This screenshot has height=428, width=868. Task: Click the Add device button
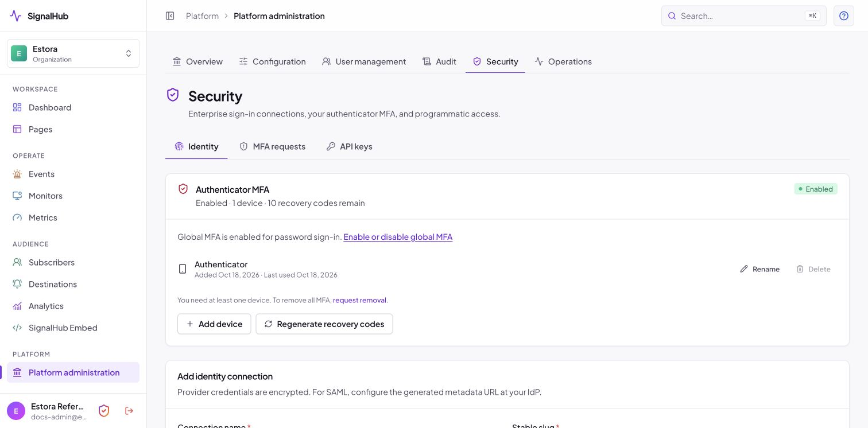(x=214, y=324)
